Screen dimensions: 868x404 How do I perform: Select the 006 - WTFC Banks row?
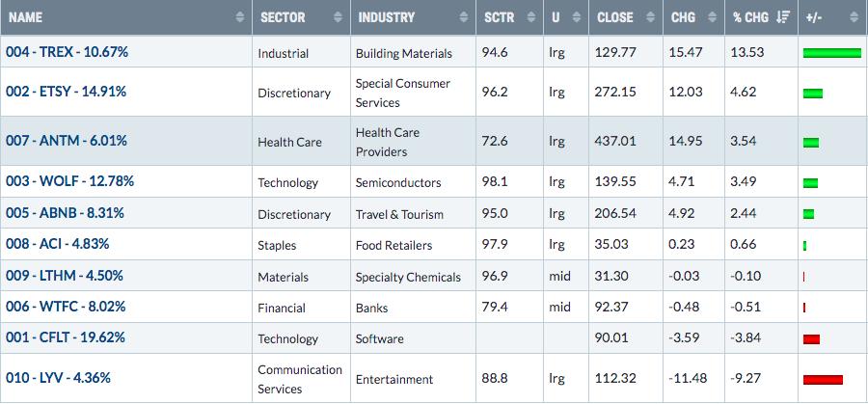click(434, 307)
